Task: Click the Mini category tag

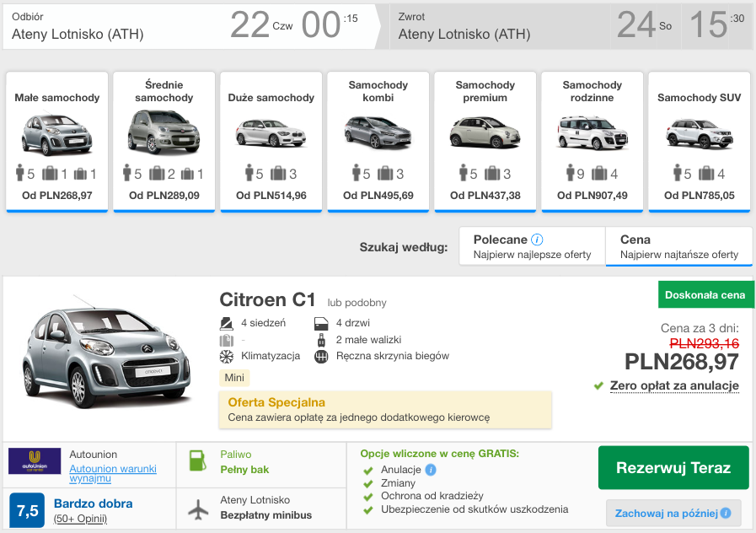Action: [234, 378]
